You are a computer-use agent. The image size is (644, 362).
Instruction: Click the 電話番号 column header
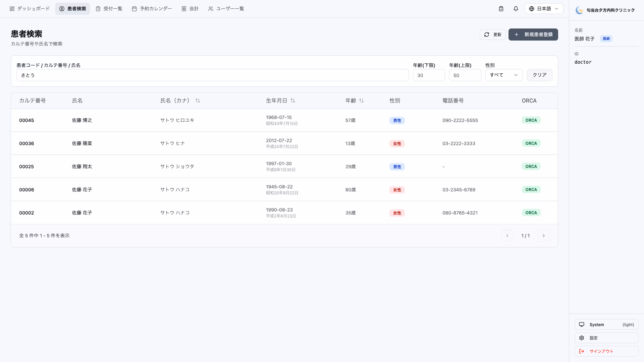[453, 101]
